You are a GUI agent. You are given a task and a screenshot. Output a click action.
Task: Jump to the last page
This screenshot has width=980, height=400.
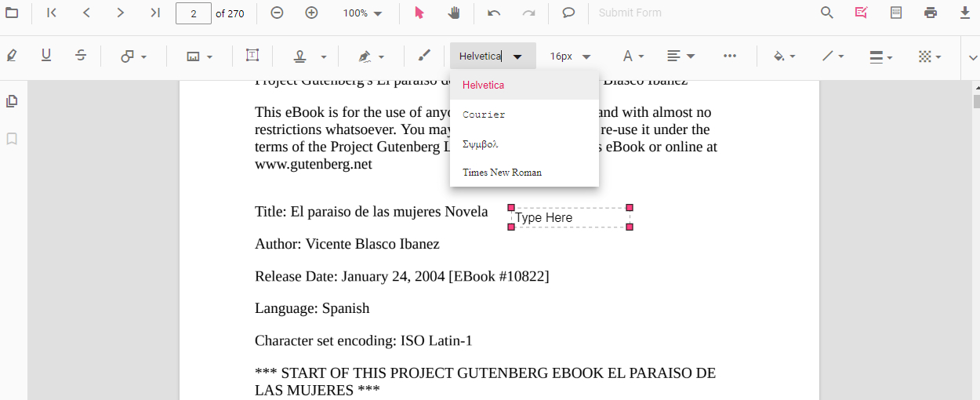pos(155,13)
